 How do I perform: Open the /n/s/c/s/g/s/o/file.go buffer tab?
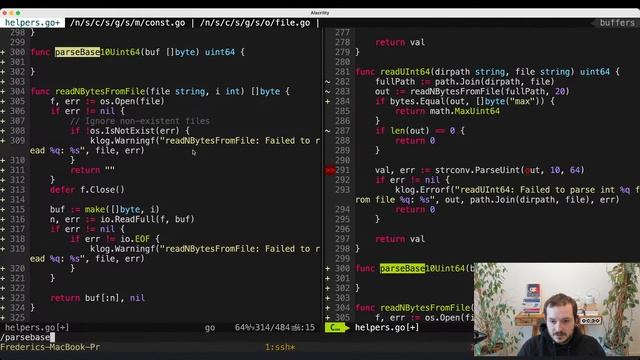coord(255,23)
